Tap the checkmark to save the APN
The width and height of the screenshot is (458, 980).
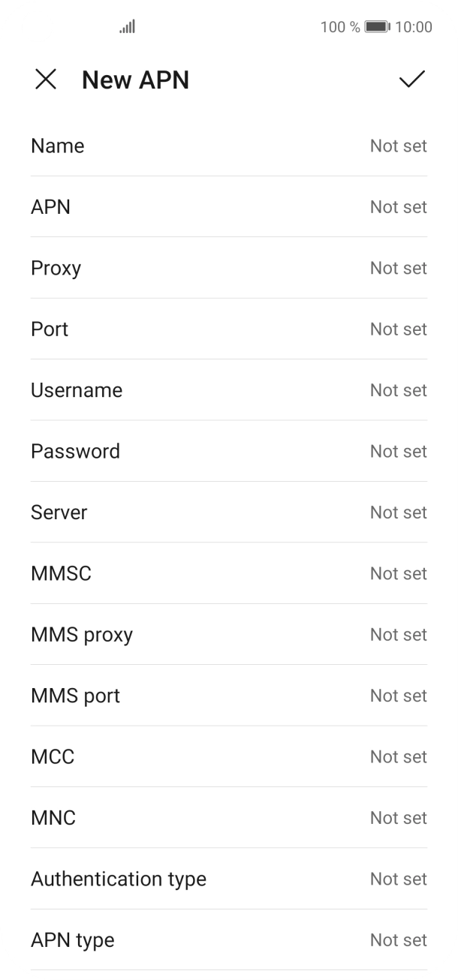coord(411,80)
